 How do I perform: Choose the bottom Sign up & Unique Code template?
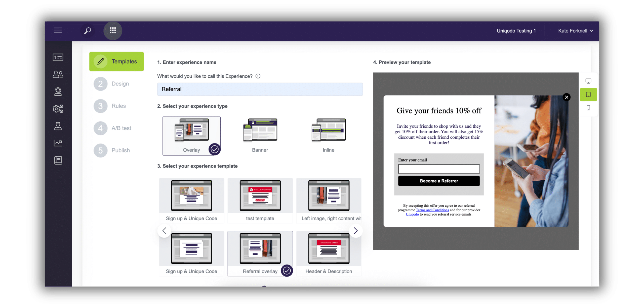191,254
